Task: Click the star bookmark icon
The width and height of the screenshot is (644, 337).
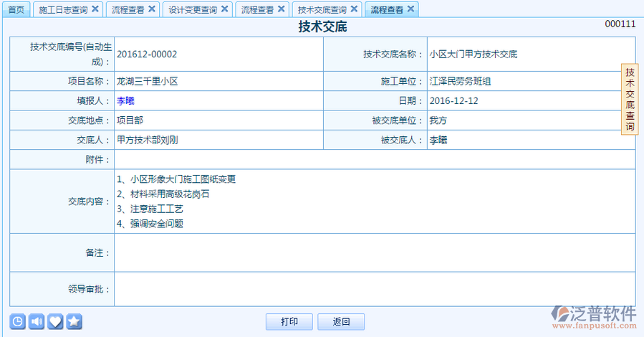Action: 74,321
